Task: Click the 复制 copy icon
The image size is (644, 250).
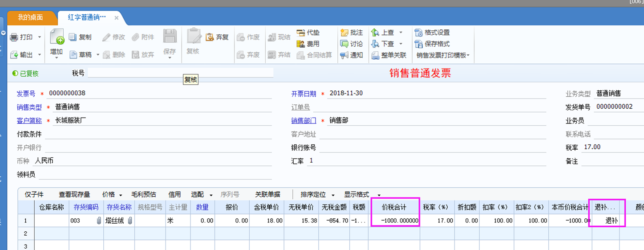Action: point(73,37)
